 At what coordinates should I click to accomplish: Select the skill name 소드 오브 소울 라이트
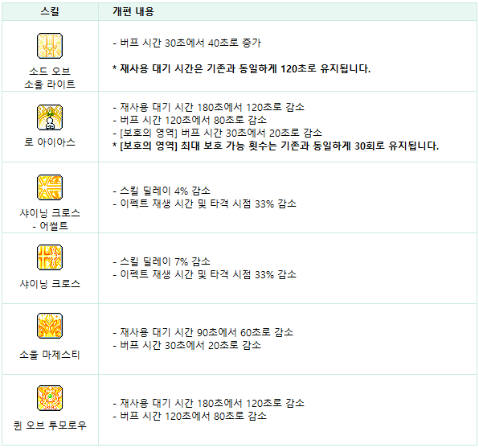[x=50, y=78]
